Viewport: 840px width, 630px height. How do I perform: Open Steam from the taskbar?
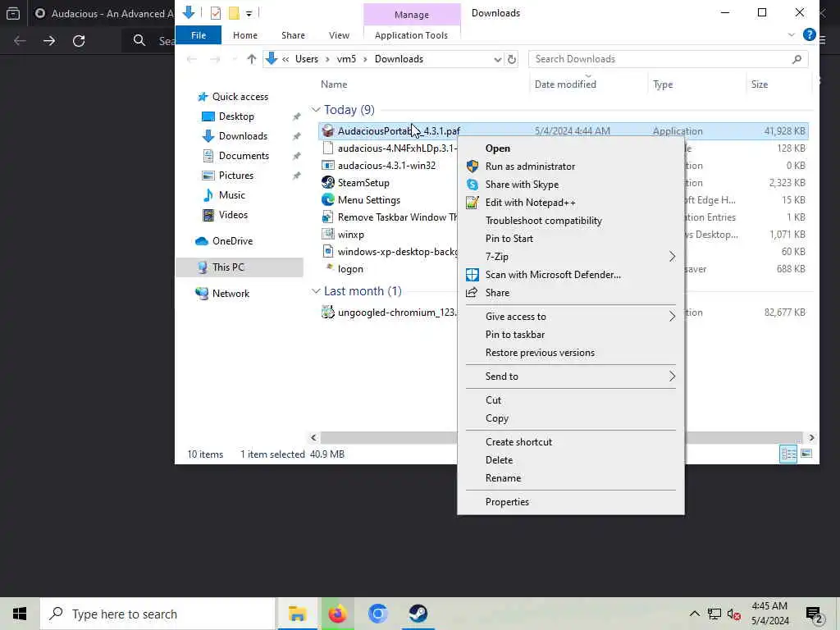[x=418, y=614]
